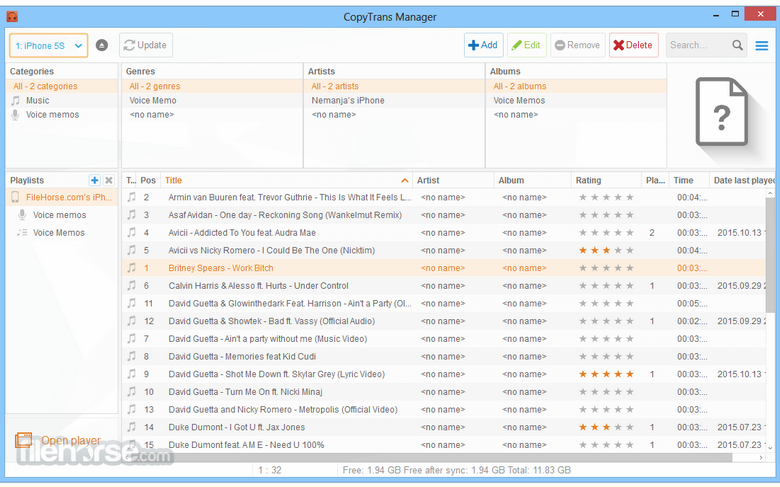Viewport: 780px width, 487px height.
Task: Click the music note icon for David Guetta - Memories
Action: 131,356
